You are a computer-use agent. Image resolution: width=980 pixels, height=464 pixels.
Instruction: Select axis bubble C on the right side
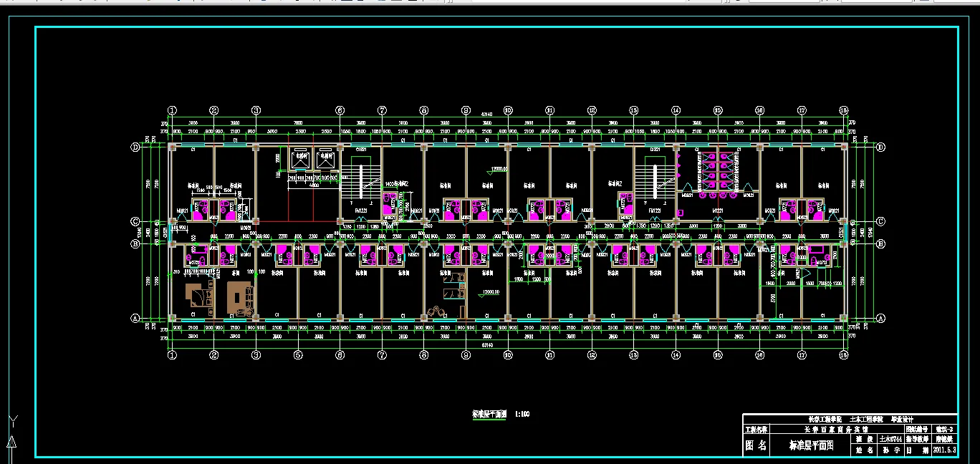point(880,221)
